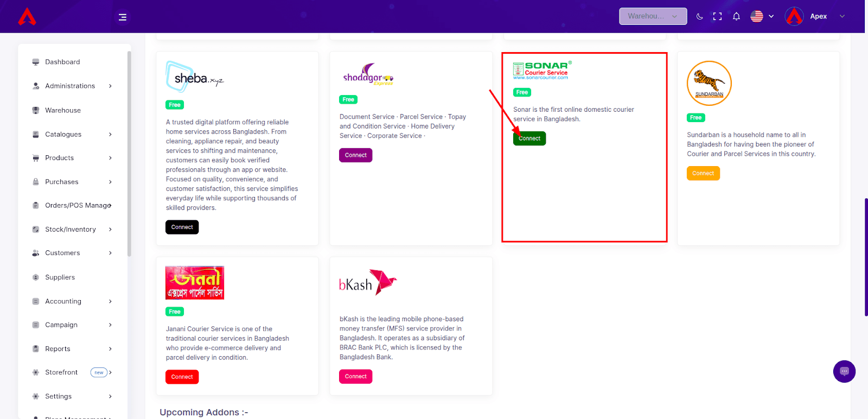The width and height of the screenshot is (868, 419).
Task: Connect the Sundarban courier addon
Action: tap(703, 173)
